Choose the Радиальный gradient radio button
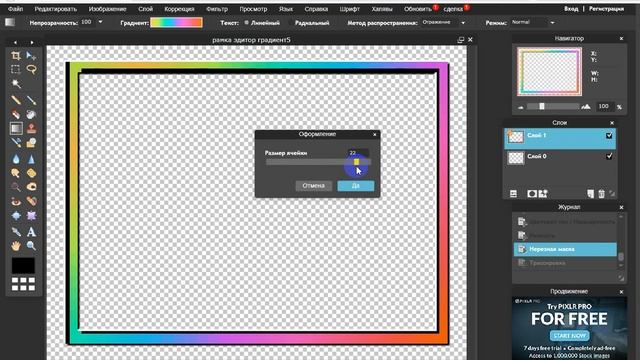This screenshot has height=360, width=640. tap(290, 23)
